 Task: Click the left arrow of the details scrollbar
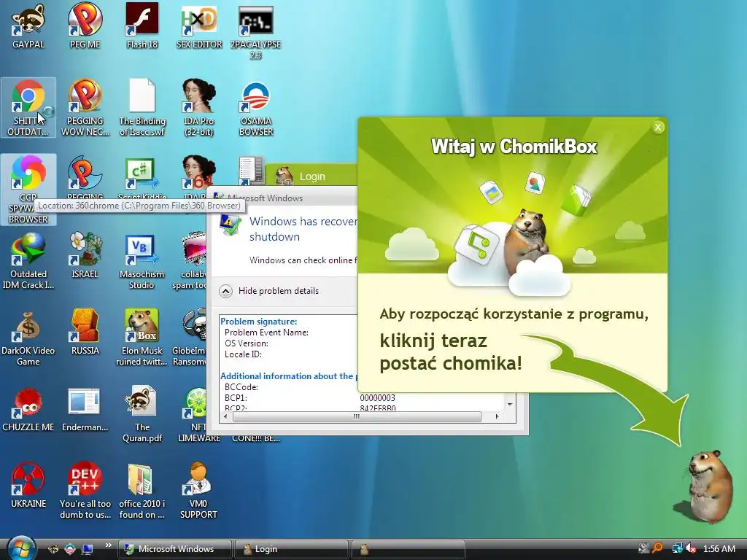coord(225,416)
